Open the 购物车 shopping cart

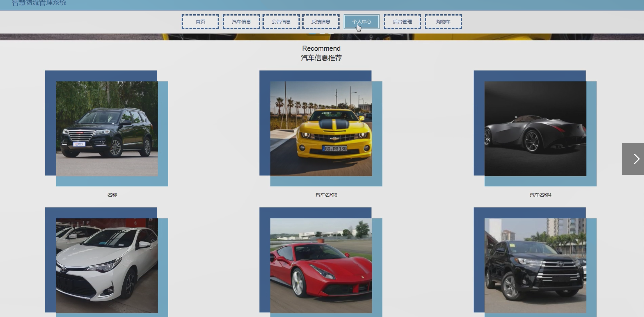pos(443,22)
